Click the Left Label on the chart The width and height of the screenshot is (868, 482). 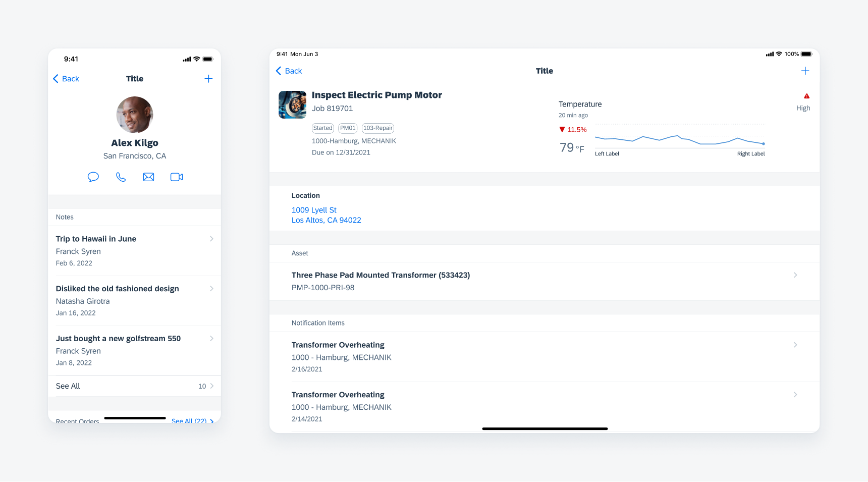click(607, 154)
